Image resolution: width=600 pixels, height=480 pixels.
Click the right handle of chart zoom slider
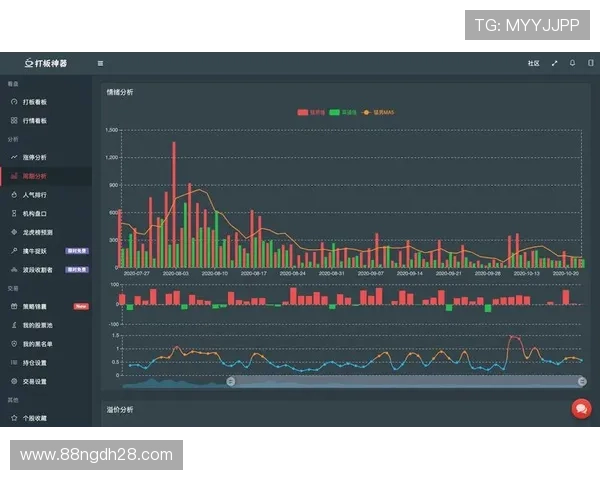click(583, 381)
